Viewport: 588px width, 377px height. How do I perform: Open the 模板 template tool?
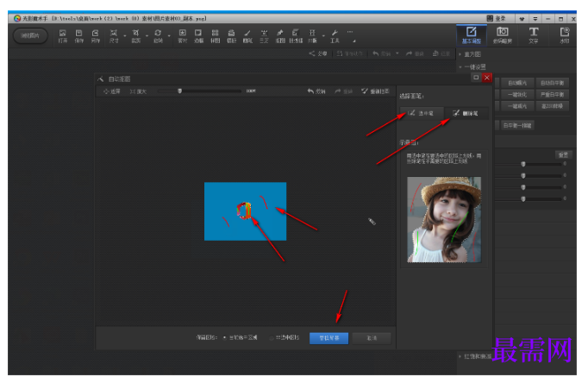pyautogui.click(x=231, y=36)
